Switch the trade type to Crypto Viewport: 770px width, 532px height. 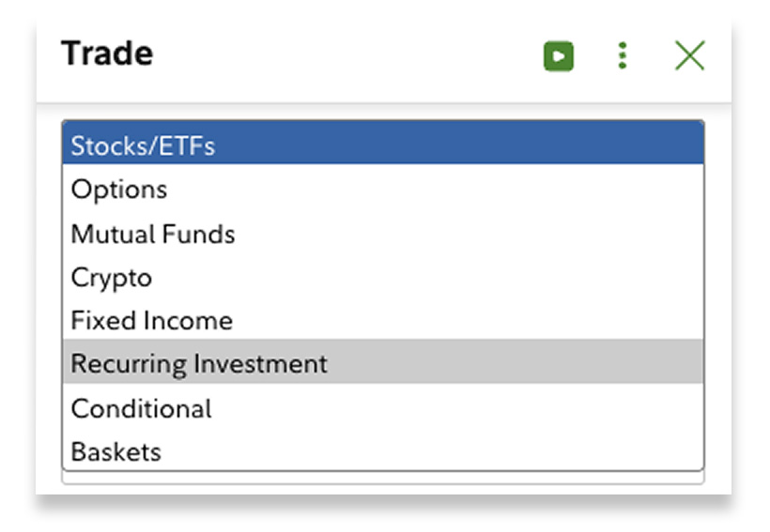[x=382, y=277]
